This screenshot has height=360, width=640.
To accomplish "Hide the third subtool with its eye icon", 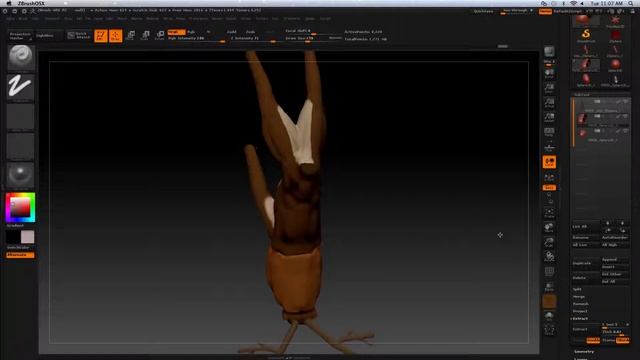I will [x=625, y=131].
